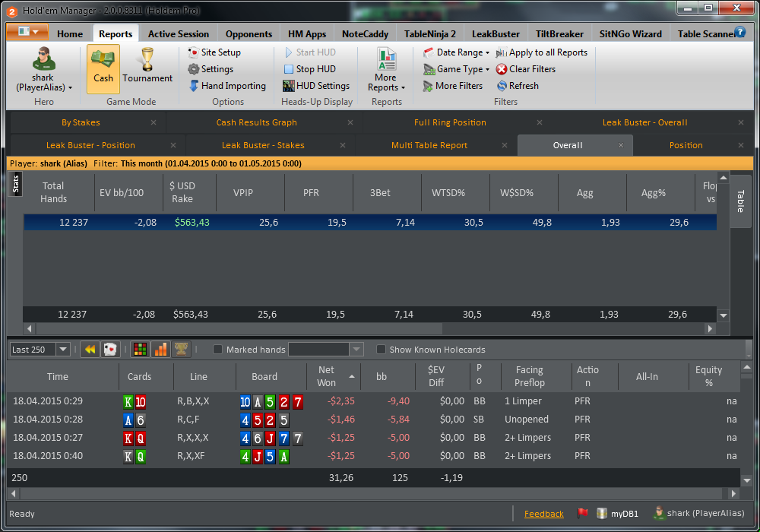Expand shark PlayerAlias hero dropdown
The height and width of the screenshot is (532, 760).
pos(70,87)
